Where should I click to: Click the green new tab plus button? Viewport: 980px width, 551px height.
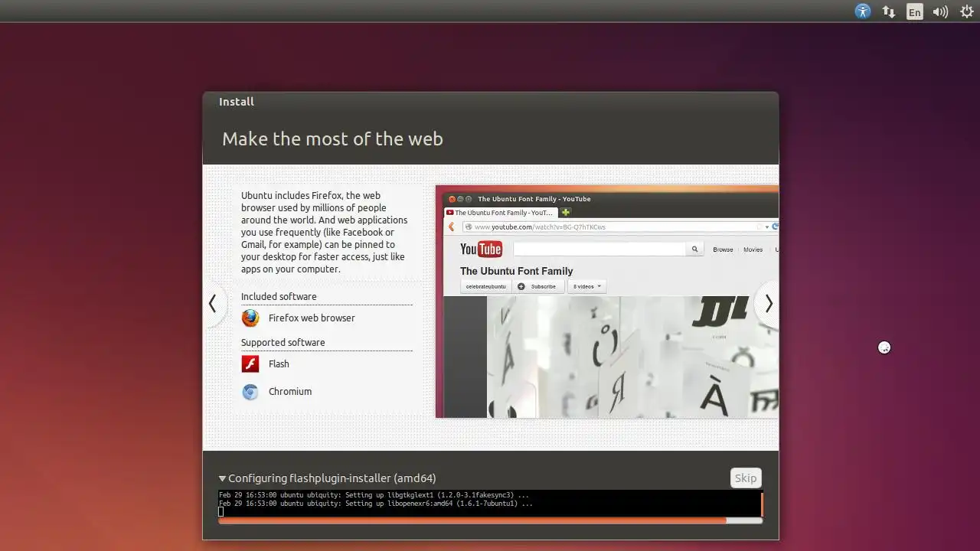pyautogui.click(x=566, y=212)
